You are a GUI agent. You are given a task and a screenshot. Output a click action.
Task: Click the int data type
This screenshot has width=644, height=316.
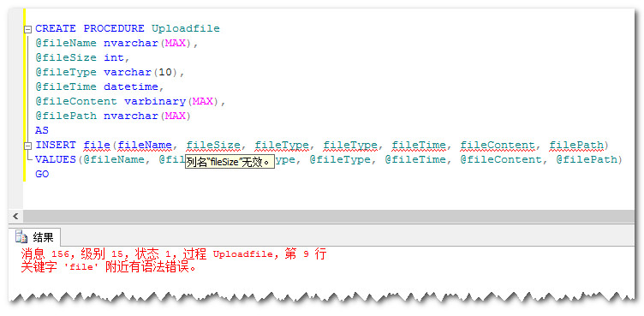pos(114,57)
